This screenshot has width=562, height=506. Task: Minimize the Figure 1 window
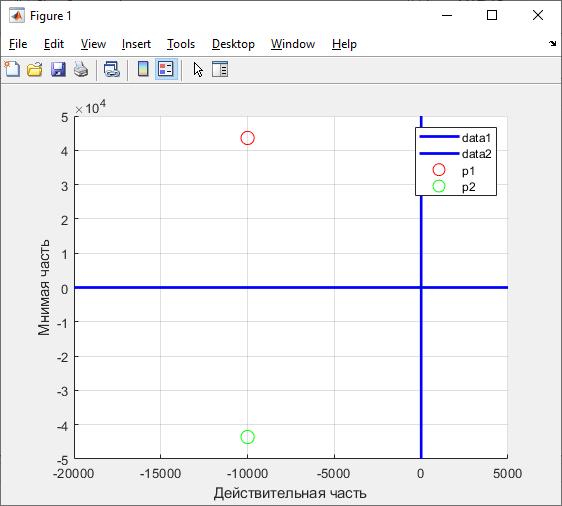[x=447, y=15]
